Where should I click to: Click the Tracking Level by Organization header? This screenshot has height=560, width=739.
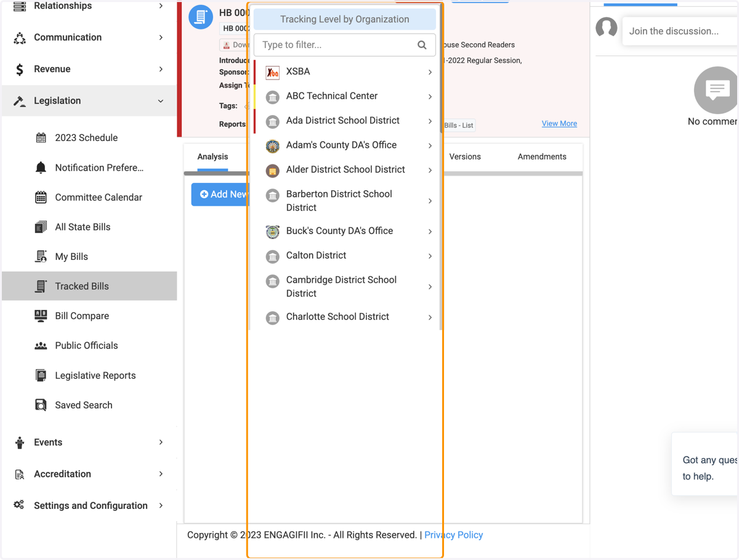(x=345, y=19)
